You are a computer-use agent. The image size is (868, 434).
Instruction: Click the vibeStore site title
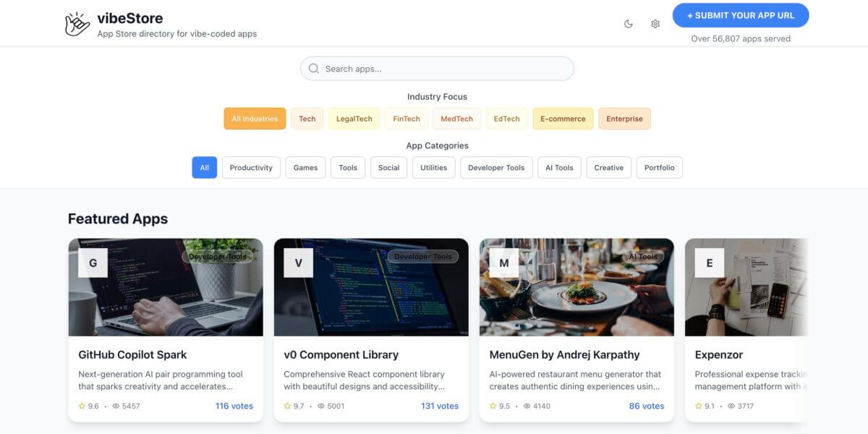point(130,18)
